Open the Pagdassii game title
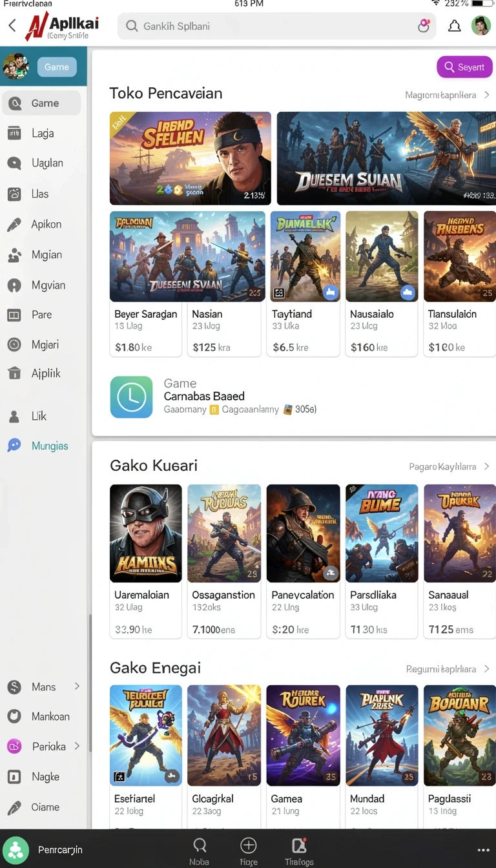The image size is (496, 868). point(449,799)
